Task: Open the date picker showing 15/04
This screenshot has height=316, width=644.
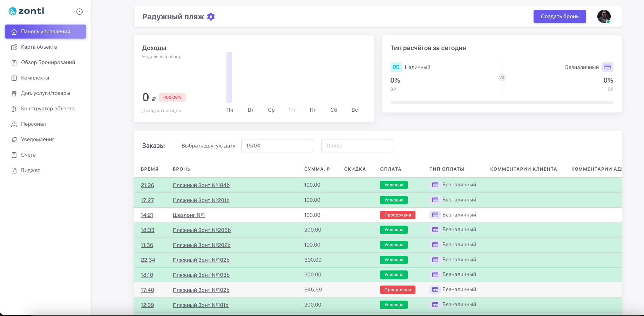Action: [277, 146]
